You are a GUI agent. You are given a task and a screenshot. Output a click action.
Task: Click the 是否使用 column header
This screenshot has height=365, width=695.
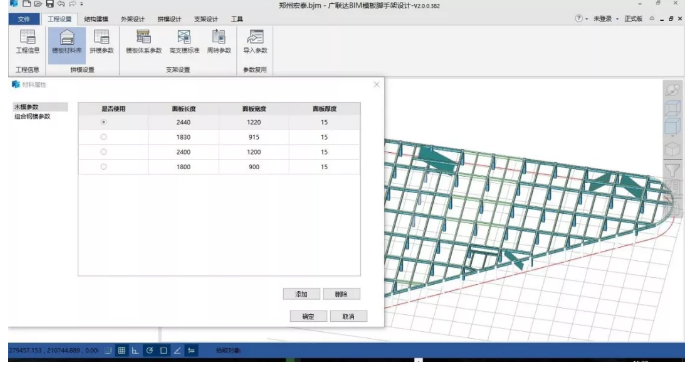pos(113,109)
